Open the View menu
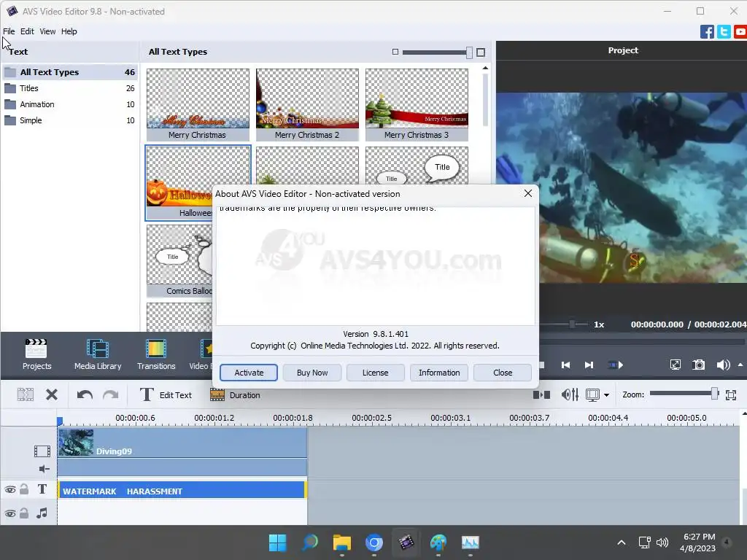The width and height of the screenshot is (747, 560). [47, 31]
